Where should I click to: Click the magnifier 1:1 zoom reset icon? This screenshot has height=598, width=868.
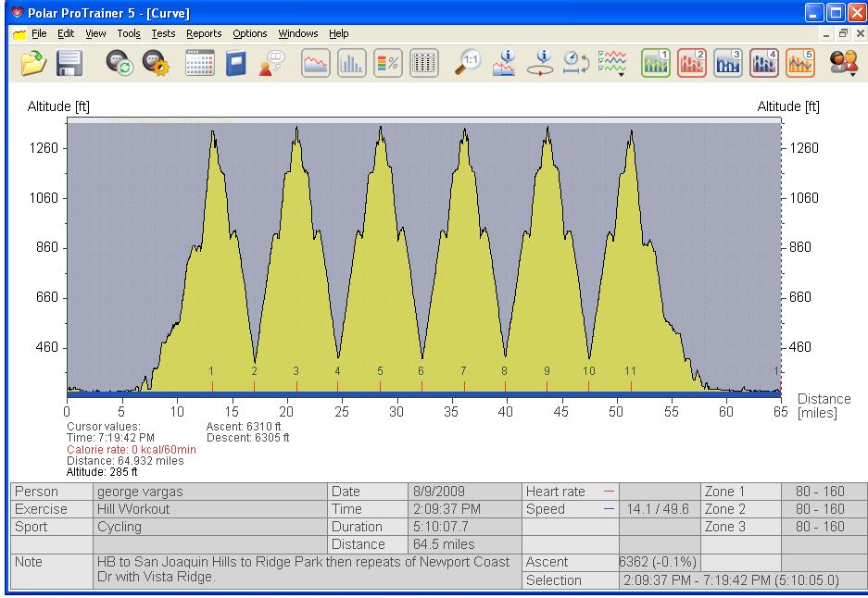(x=470, y=63)
